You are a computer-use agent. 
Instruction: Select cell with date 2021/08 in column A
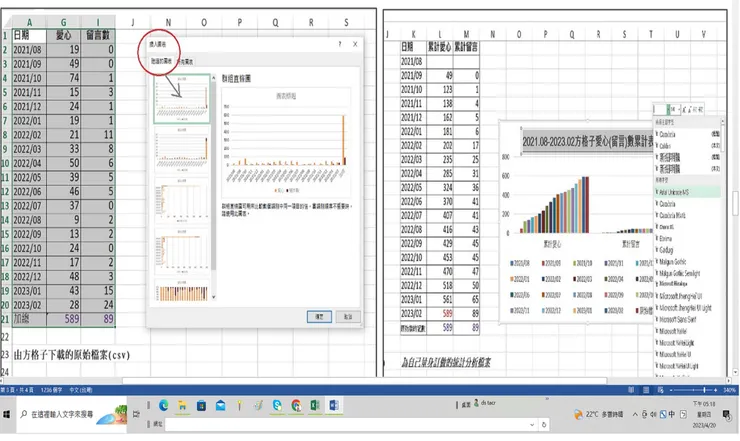29,50
